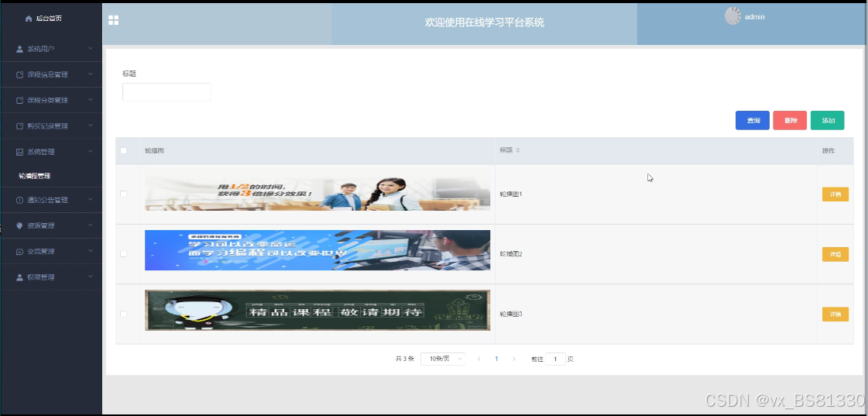Check the row checkbox for 轮播图3

click(123, 314)
